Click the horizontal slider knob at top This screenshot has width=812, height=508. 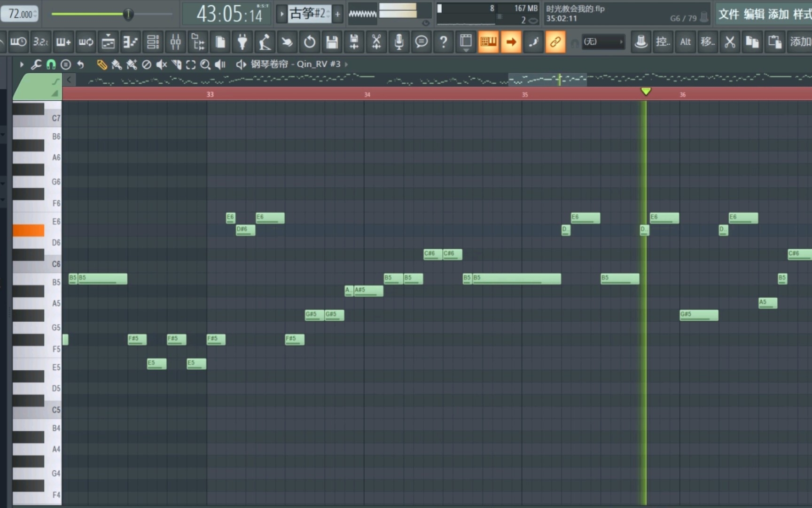tap(128, 14)
